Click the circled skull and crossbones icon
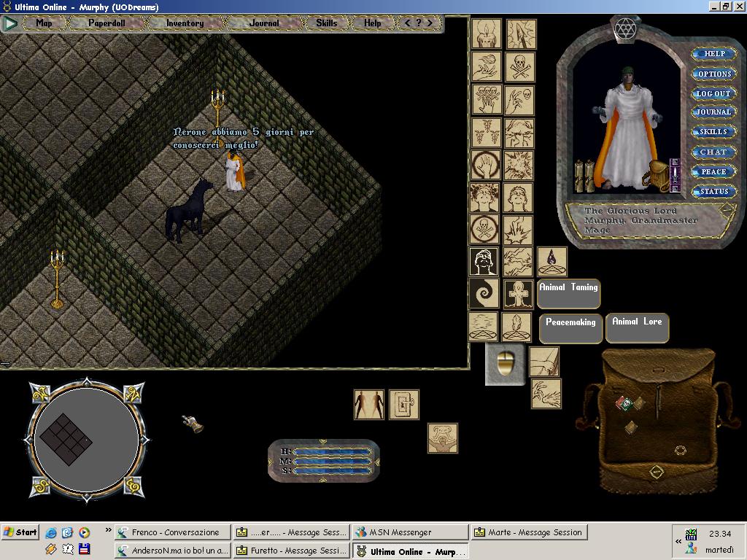 point(484,229)
